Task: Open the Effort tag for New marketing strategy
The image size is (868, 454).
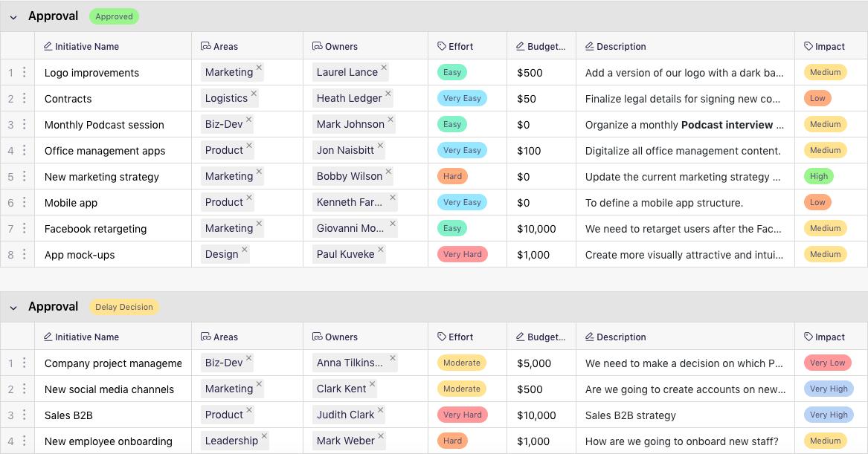Action: [x=452, y=176]
